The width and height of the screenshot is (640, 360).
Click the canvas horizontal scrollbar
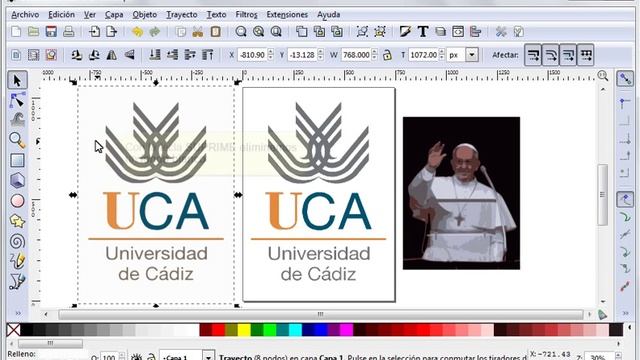[x=320, y=314]
